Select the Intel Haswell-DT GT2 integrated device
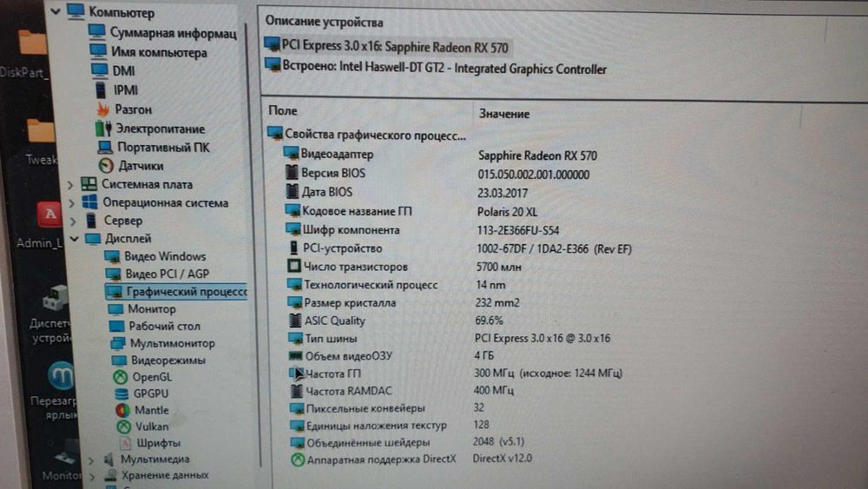This screenshot has height=489, width=868. (x=437, y=68)
